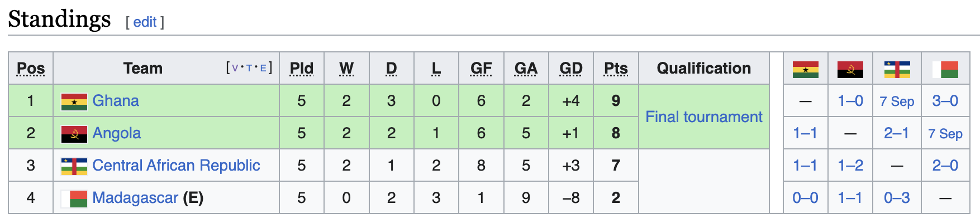Open the 7 Sep fixture in Ghana row

click(897, 101)
